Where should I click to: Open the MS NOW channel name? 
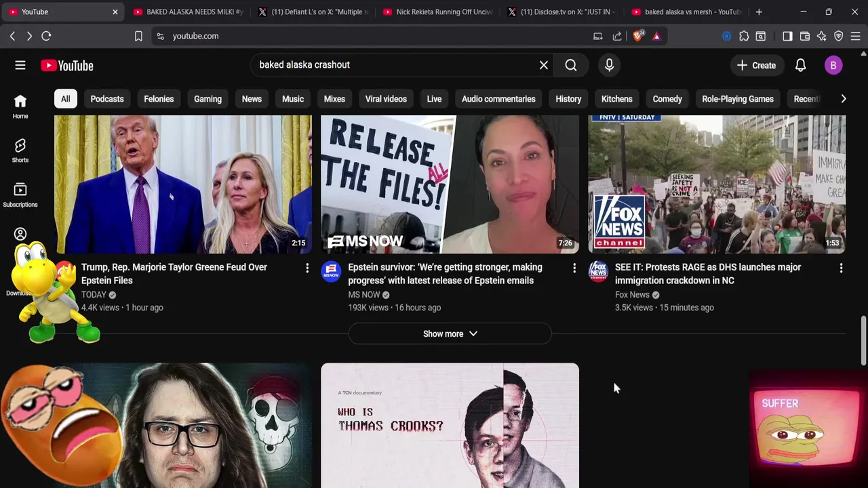pos(364,295)
